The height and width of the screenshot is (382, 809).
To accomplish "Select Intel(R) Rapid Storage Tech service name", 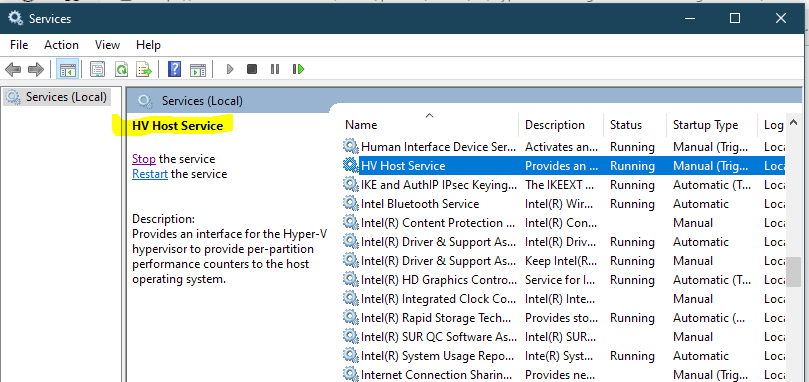I will (x=436, y=318).
